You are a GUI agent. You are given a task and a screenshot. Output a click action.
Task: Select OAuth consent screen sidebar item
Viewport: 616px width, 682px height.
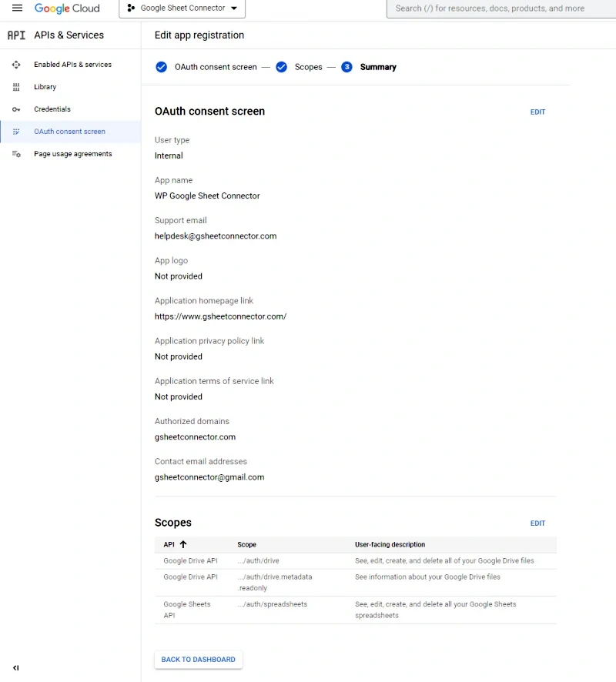coord(69,132)
